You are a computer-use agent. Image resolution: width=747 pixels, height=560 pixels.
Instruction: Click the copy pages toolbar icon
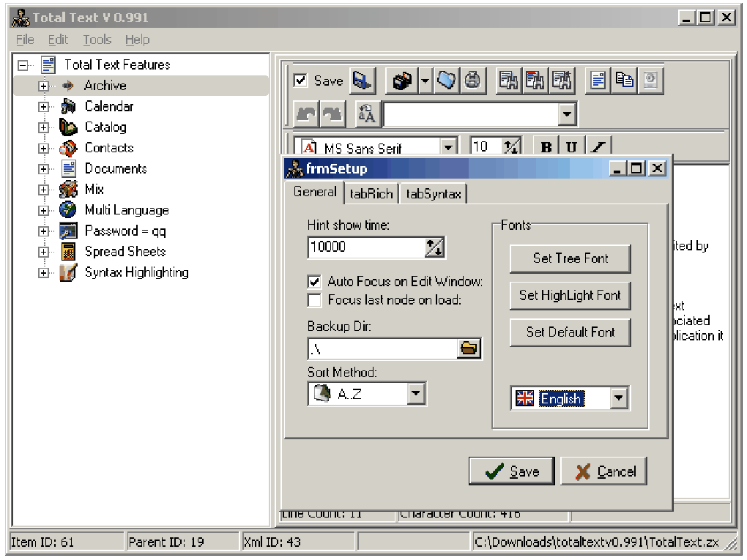(625, 81)
